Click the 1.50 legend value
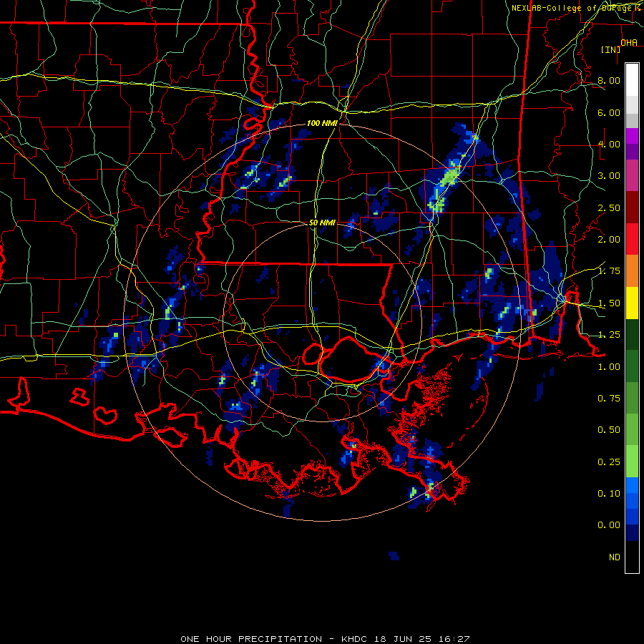Screen dimensions: 644x644 (609, 303)
